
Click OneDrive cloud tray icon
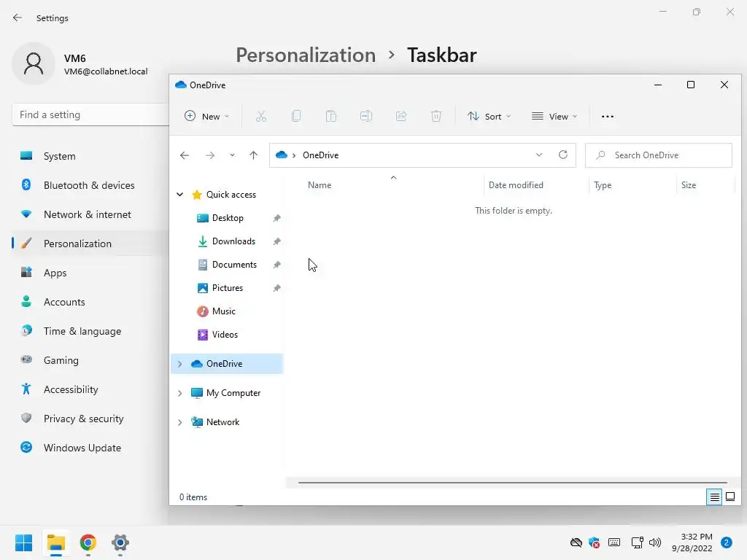pyautogui.click(x=576, y=542)
